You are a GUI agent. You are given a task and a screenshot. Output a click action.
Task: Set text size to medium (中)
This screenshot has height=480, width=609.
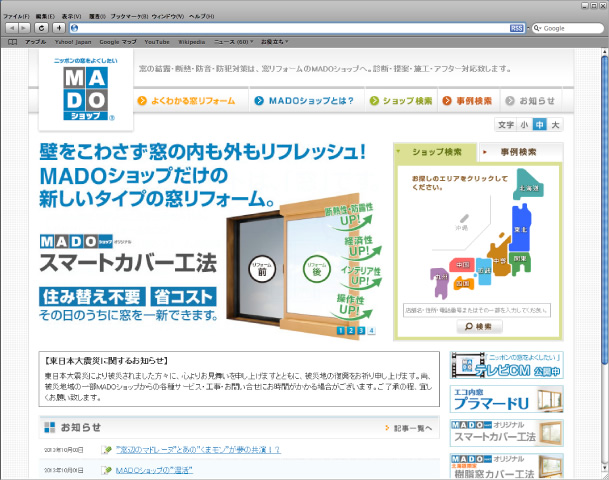pyautogui.click(x=539, y=125)
